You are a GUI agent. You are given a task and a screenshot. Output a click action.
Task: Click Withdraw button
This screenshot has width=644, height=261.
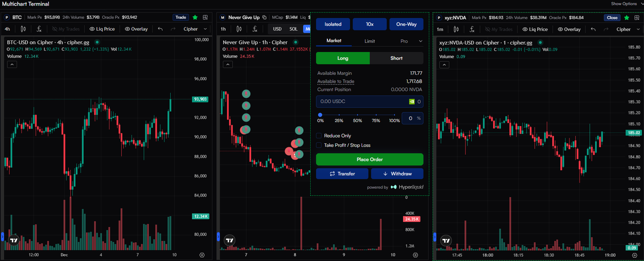coord(397,173)
